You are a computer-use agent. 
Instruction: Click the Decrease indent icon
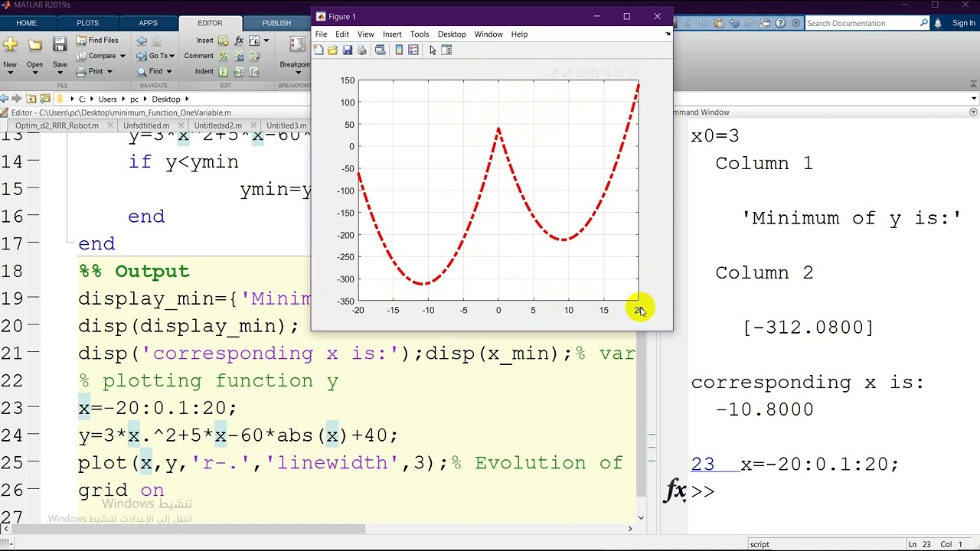click(254, 71)
